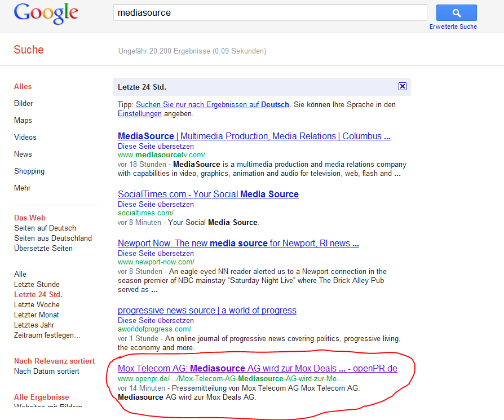
Task: Open Erweiterte Suche link
Action: (x=453, y=26)
